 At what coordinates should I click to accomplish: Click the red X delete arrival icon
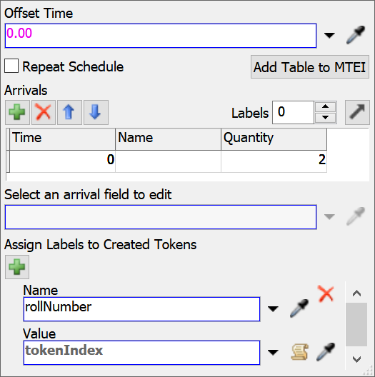tap(43, 112)
